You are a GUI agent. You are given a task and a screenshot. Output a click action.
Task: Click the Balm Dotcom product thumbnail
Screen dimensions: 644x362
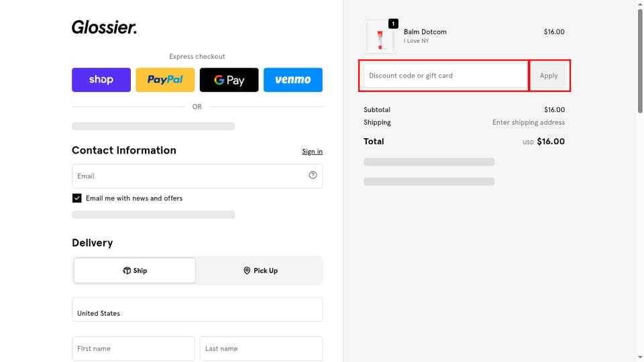click(x=380, y=36)
